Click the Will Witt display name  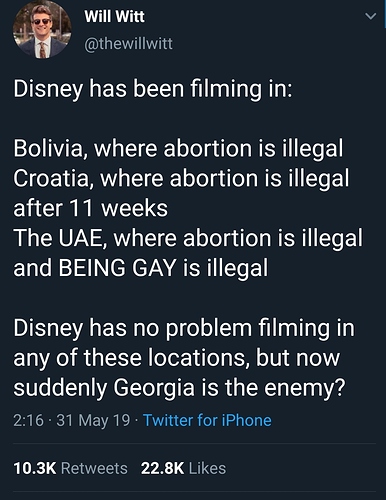pyautogui.click(x=115, y=16)
